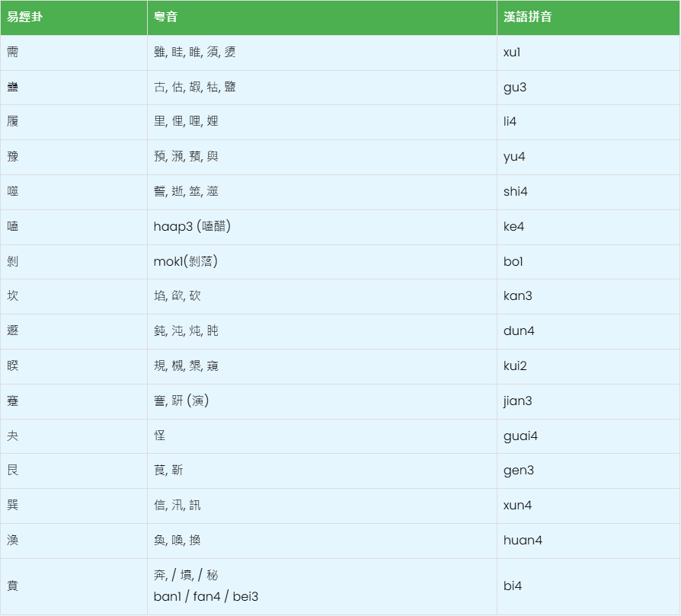
Task: Click the hexagram 嗑 in the ke4 row
Action: (x=13, y=226)
